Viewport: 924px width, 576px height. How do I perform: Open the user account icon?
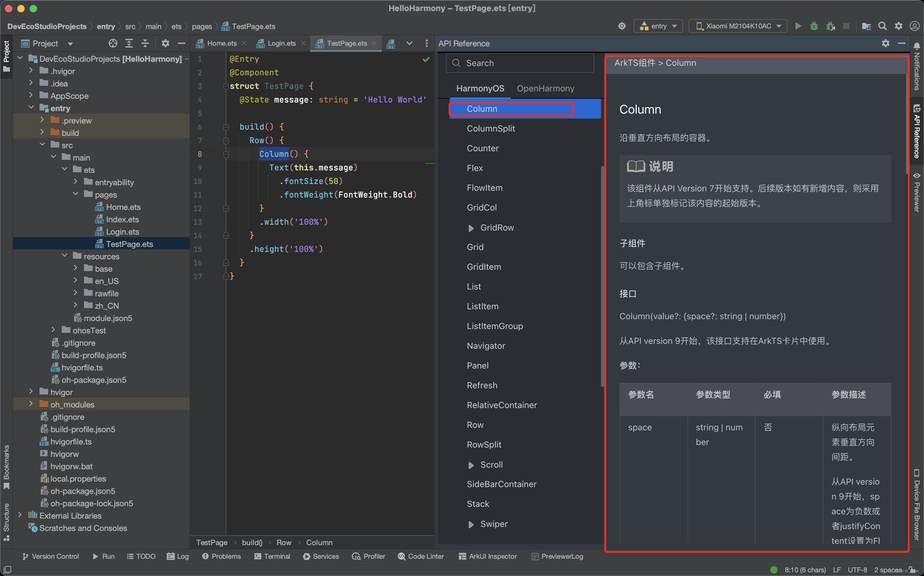pyautogui.click(x=914, y=26)
